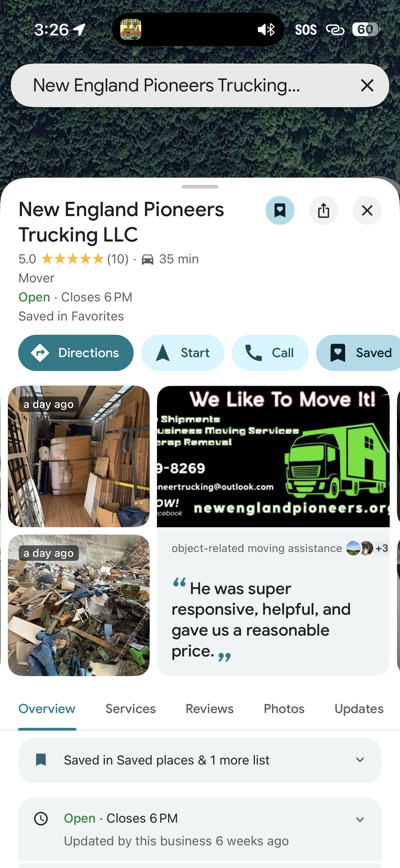Expand the opening hours chevron
Viewport: 400px width, 868px height.
point(360,820)
